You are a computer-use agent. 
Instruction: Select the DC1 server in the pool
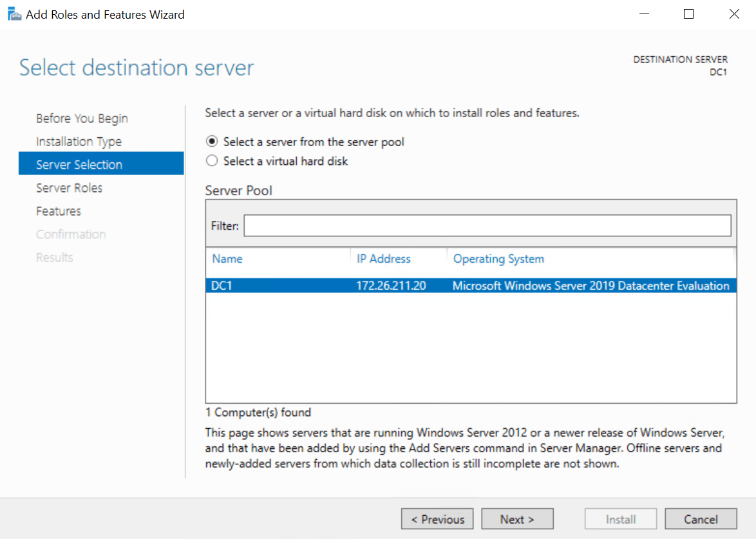278,285
